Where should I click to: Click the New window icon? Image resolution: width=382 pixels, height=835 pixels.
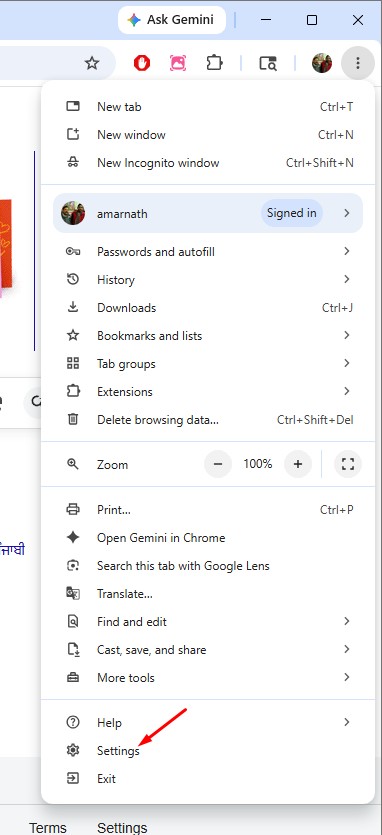[73, 135]
